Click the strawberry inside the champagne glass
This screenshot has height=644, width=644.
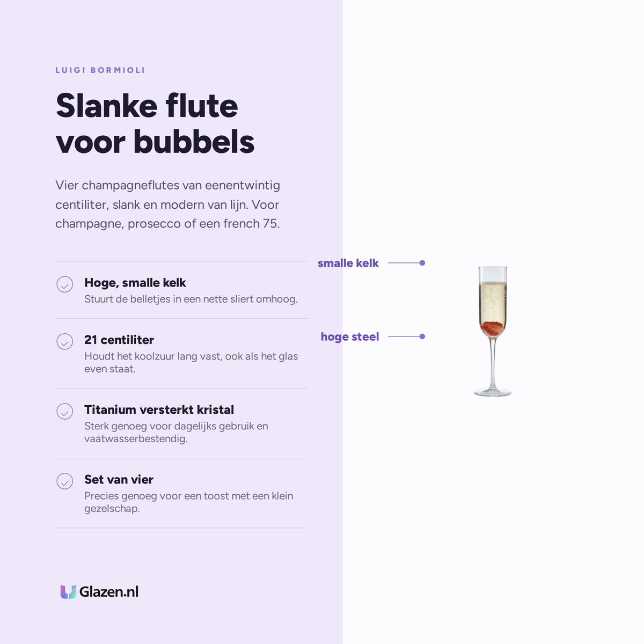[492, 328]
